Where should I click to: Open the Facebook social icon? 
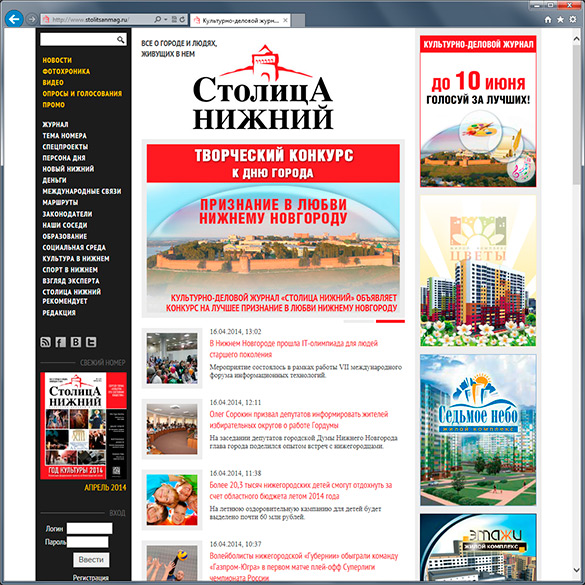click(60, 342)
